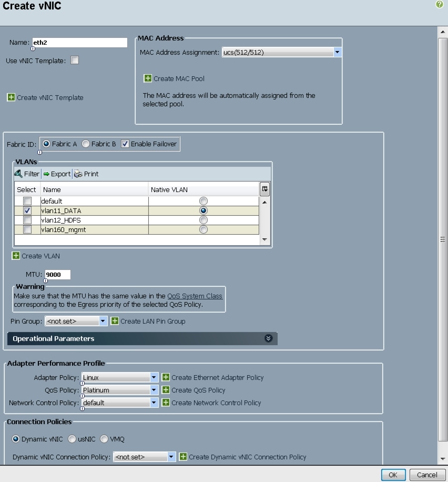Image resolution: width=448 pixels, height=482 pixels.
Task: Click the Export label in VLANs toolbar
Action: pos(60,174)
